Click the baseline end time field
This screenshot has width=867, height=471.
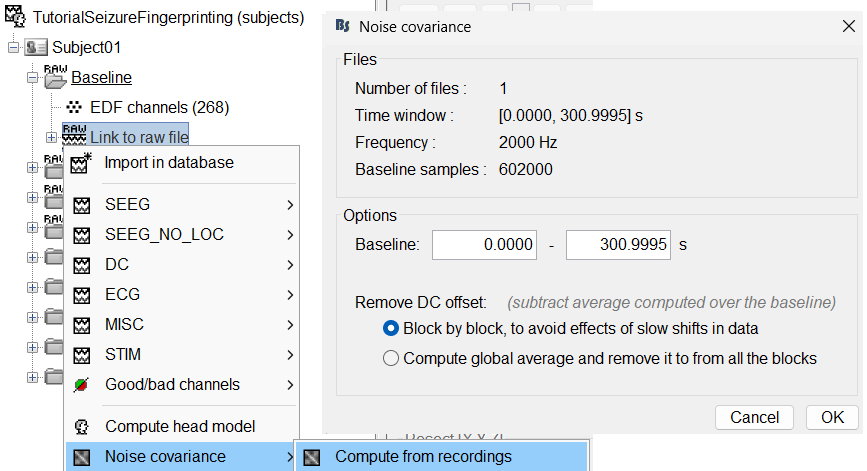point(617,244)
